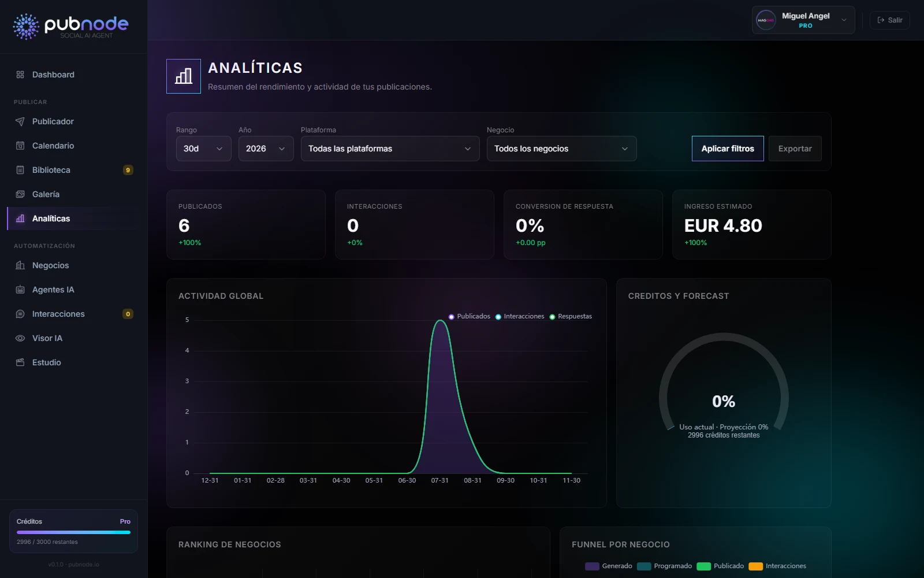The height and width of the screenshot is (578, 924).
Task: Click the Calendario calendar icon
Action: 20,146
